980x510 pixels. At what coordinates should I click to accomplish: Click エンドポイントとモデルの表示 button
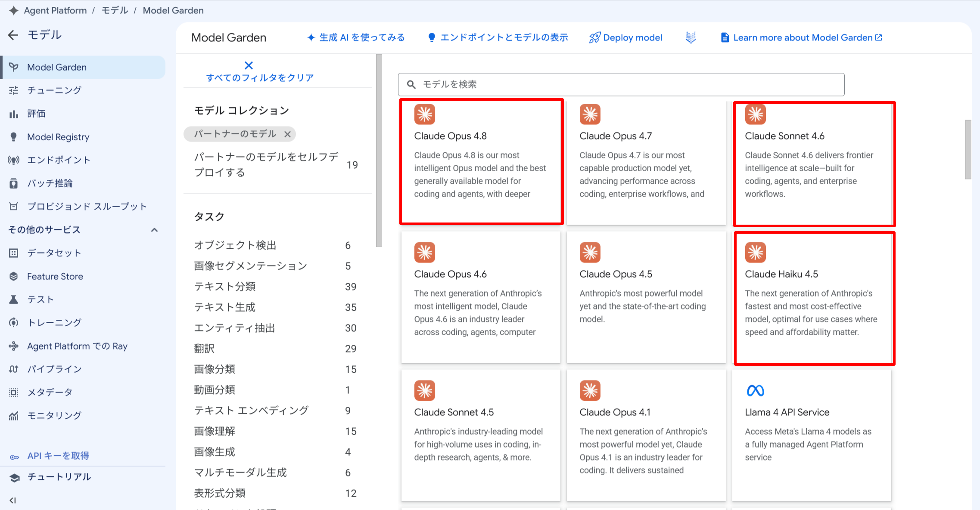pos(498,37)
